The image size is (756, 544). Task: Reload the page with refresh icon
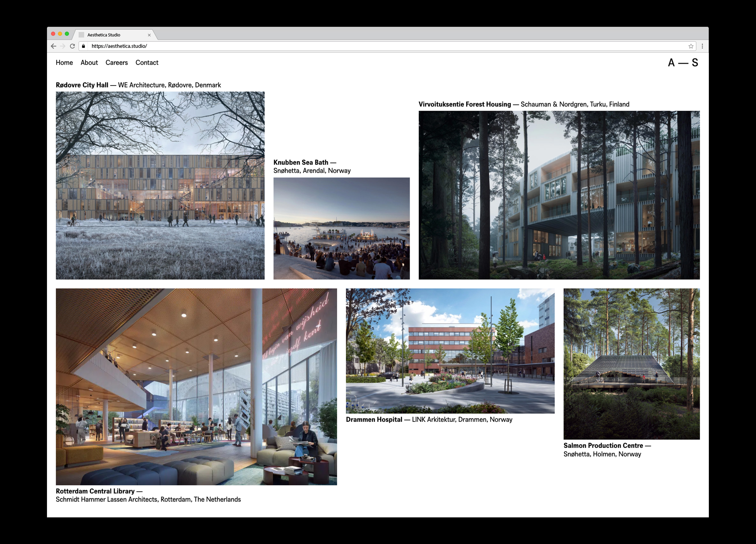click(x=72, y=46)
